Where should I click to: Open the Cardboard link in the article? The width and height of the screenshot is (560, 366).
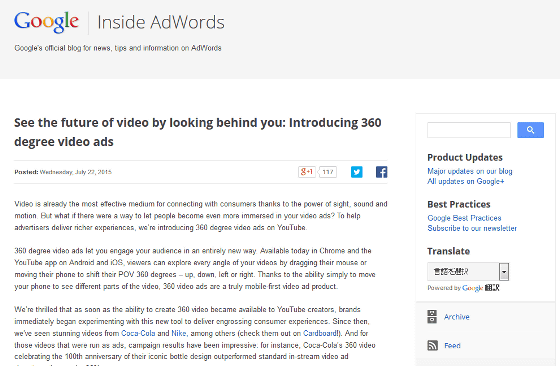pyautogui.click(x=321, y=333)
